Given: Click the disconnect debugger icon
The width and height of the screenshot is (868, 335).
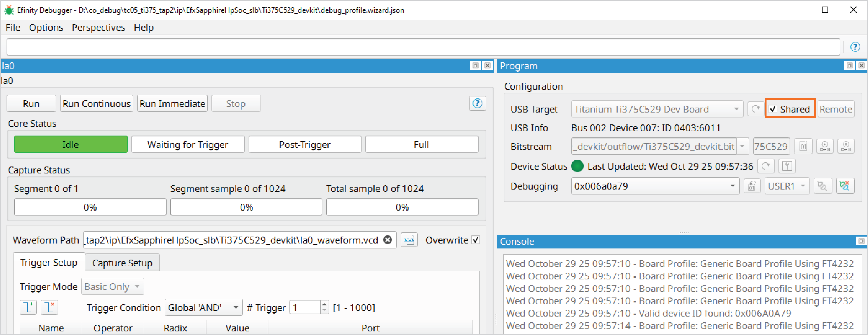Looking at the screenshot, I should 845,186.
